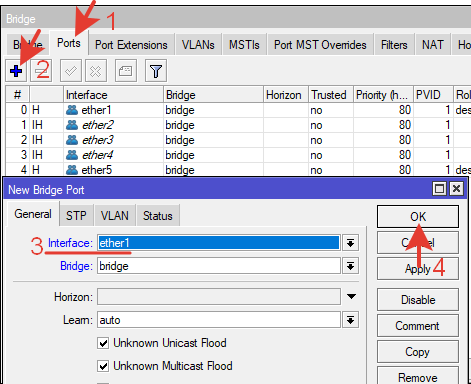Select the ether2 row name in table
Screen dimensions: 471x384
point(98,125)
